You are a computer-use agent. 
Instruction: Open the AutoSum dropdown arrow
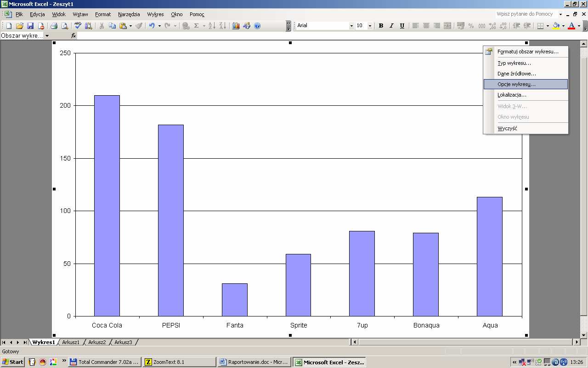(x=204, y=26)
